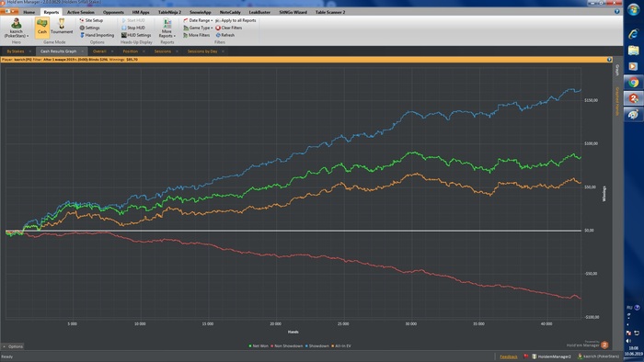Switch to the Sessions report tab
This screenshot has width=644, height=362.
tap(163, 51)
